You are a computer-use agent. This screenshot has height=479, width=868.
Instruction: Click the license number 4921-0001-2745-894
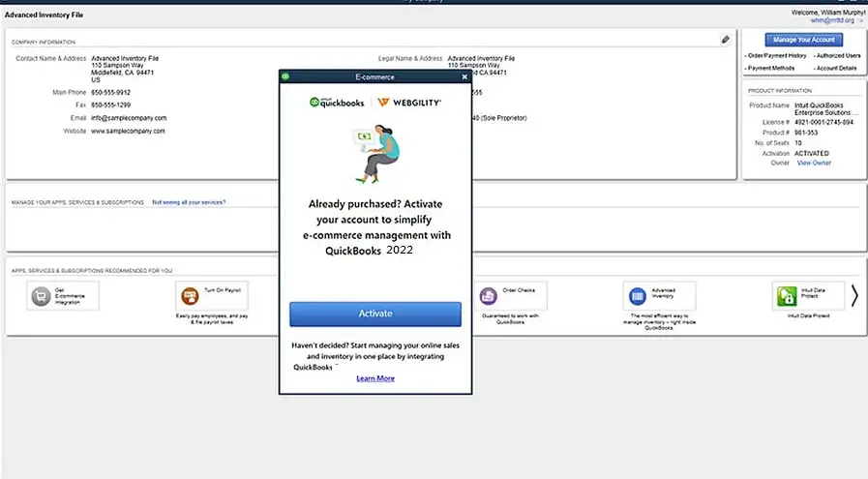(x=823, y=122)
